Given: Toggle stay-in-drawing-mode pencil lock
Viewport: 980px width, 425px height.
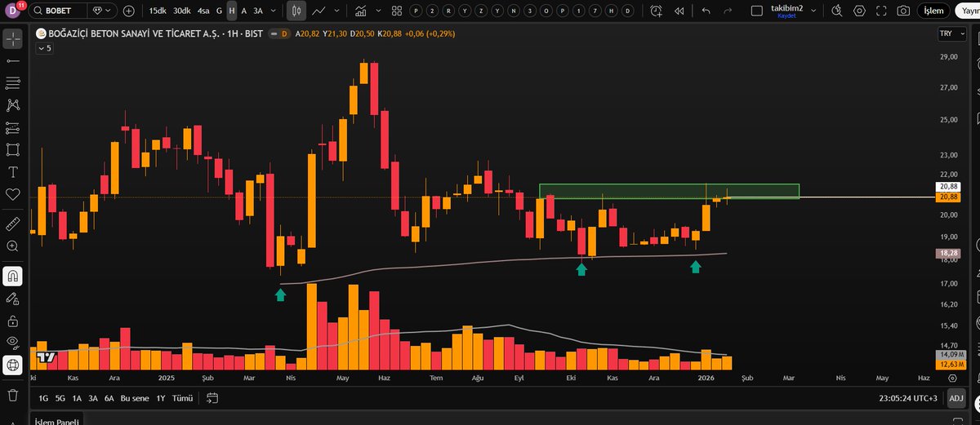Looking at the screenshot, I should 13,298.
